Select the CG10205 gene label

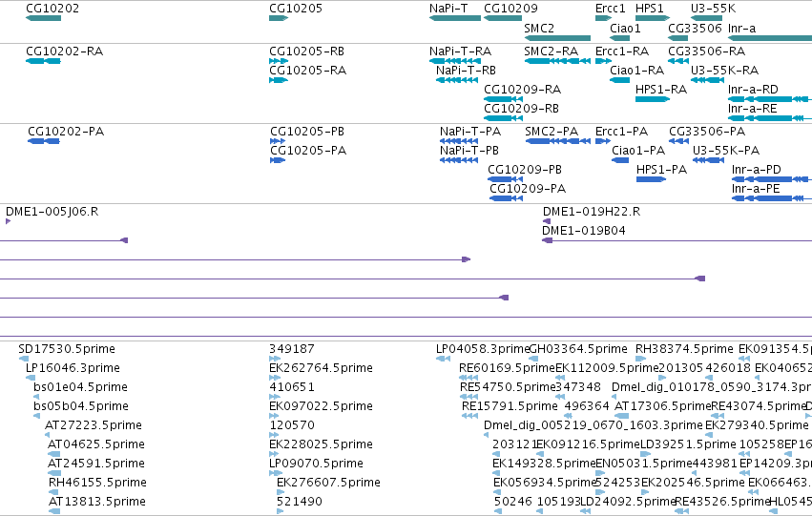pyautogui.click(x=296, y=9)
